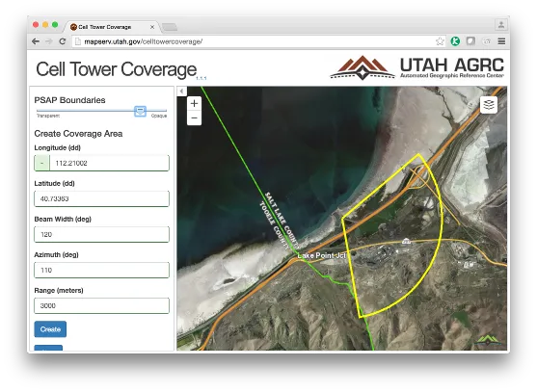Image resolution: width=537 pixels, height=392 pixels.
Task: Edit the Azimuth field
Action: 102,270
